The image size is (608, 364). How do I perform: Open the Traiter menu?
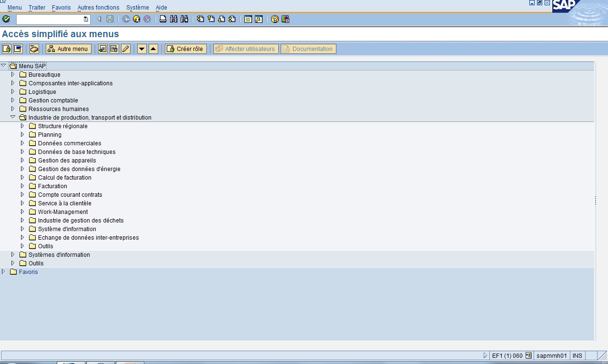point(37,8)
